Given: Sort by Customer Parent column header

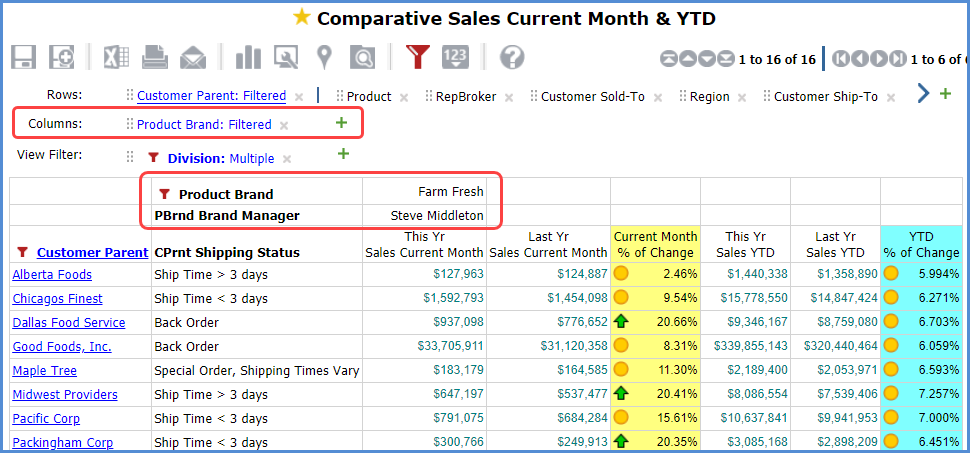Looking at the screenshot, I should pyautogui.click(x=92, y=252).
